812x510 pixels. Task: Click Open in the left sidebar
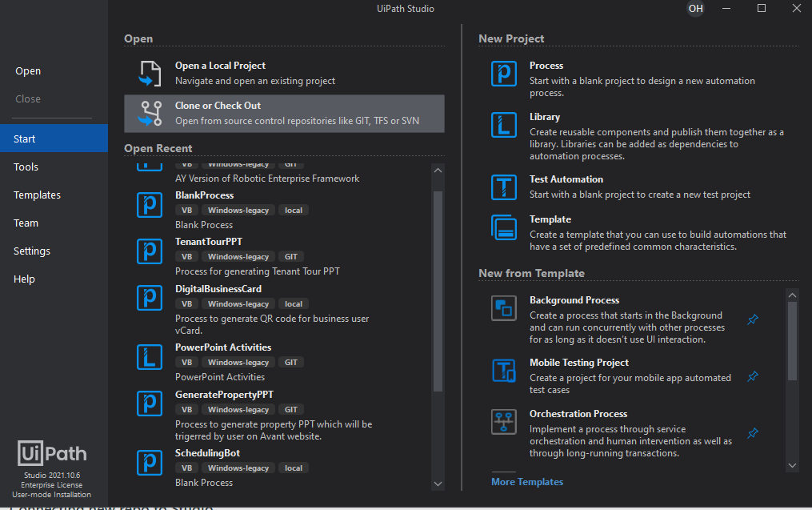click(x=28, y=71)
